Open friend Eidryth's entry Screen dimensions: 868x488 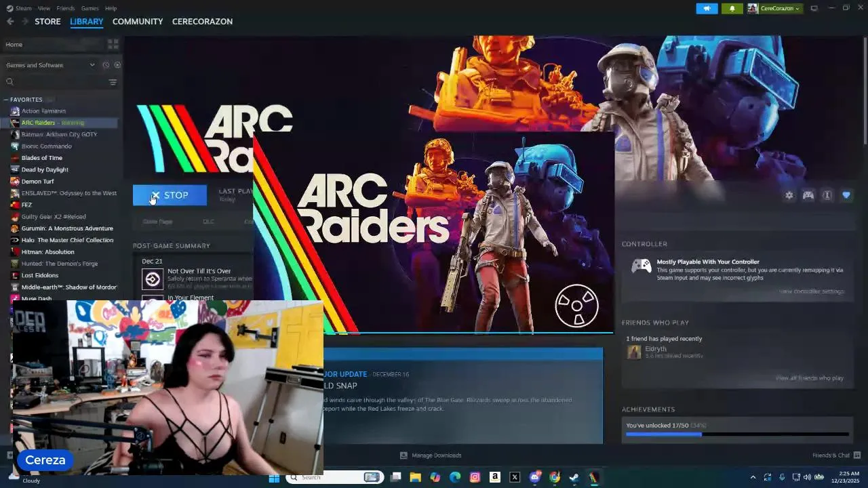pos(665,352)
